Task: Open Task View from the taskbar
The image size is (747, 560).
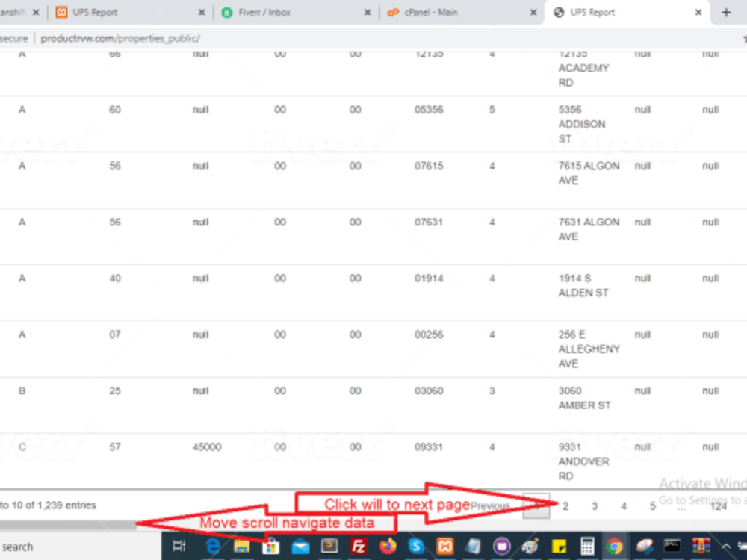Action: tap(179, 547)
